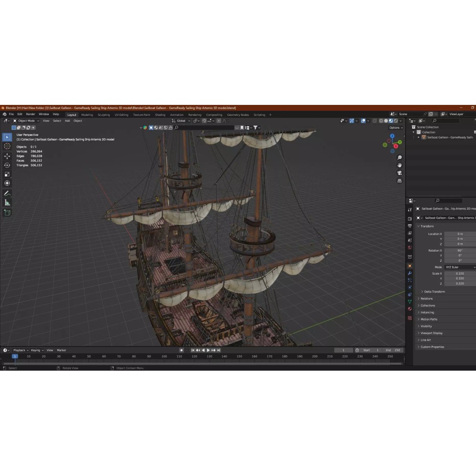Add a new workspace with plus button
This screenshot has width=476, height=476.
click(x=270, y=115)
